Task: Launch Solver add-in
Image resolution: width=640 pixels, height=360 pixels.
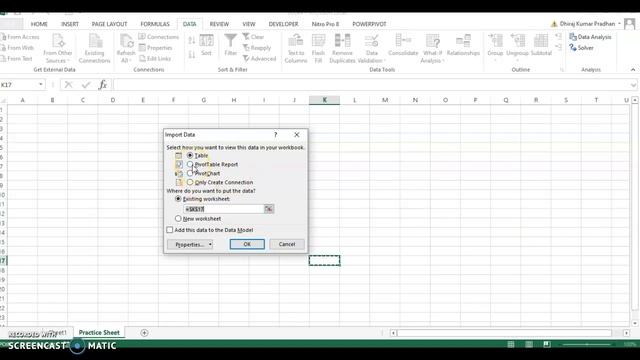Action: tap(581, 48)
